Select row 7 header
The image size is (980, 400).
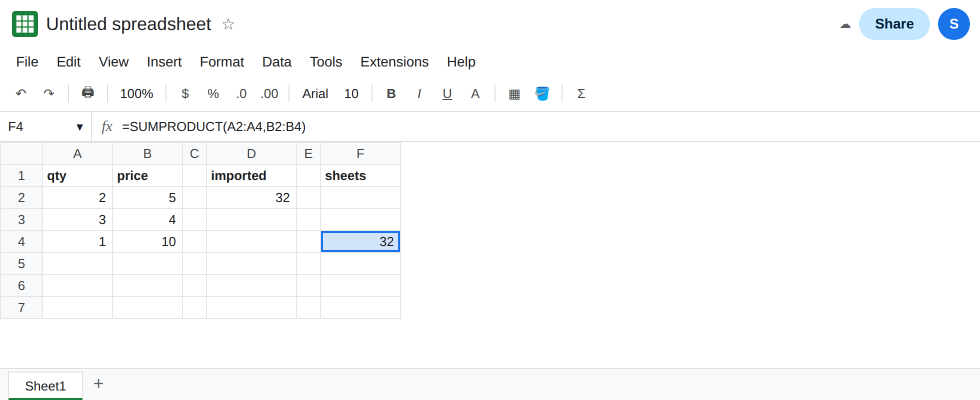21,307
